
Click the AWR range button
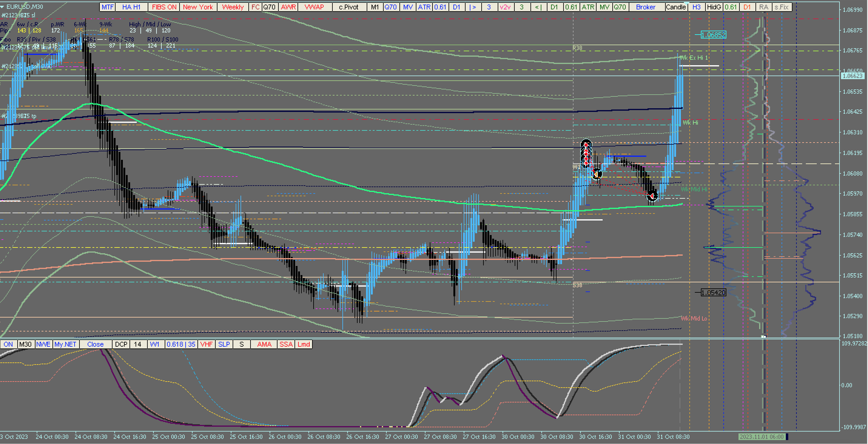click(x=288, y=7)
